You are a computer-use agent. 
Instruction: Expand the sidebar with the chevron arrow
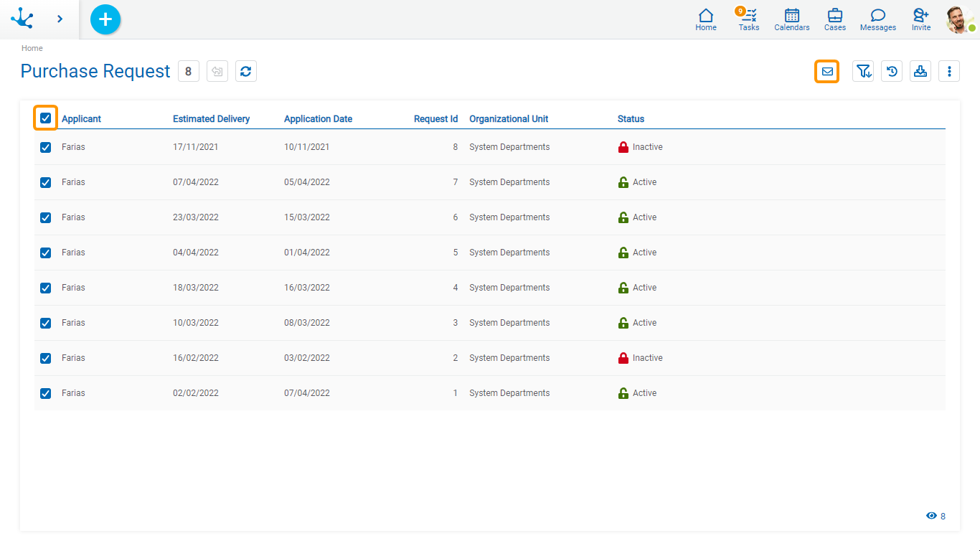pyautogui.click(x=60, y=19)
